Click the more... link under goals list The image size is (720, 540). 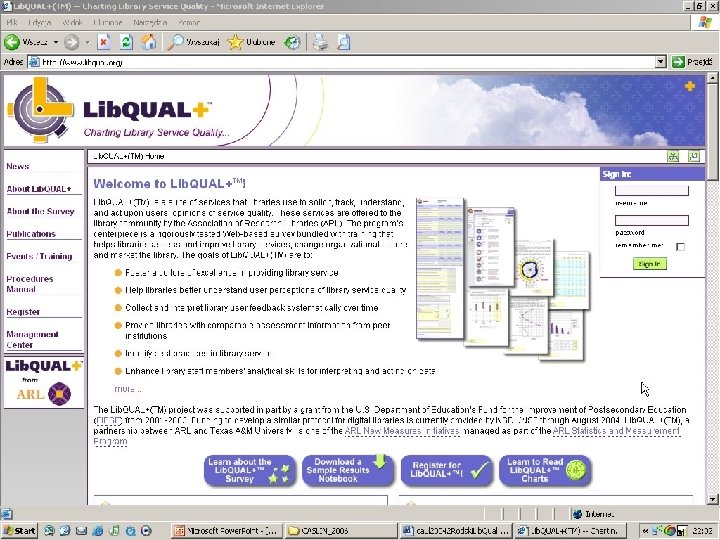point(128,389)
